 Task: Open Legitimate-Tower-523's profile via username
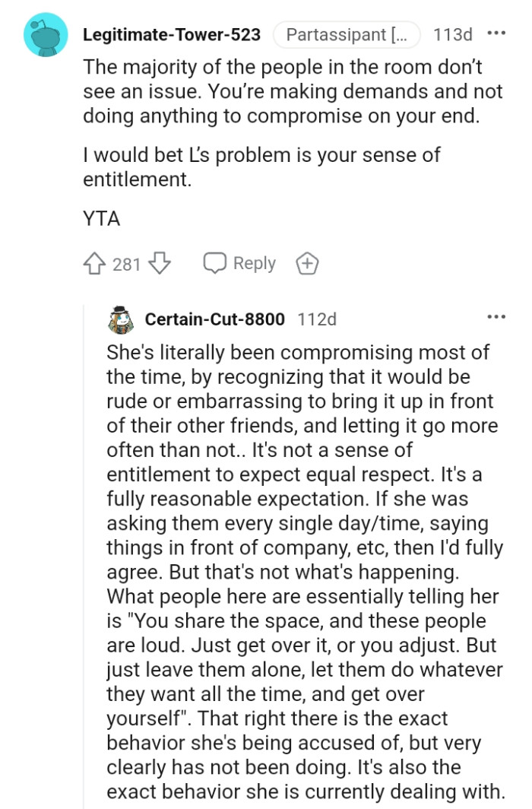[171, 34]
